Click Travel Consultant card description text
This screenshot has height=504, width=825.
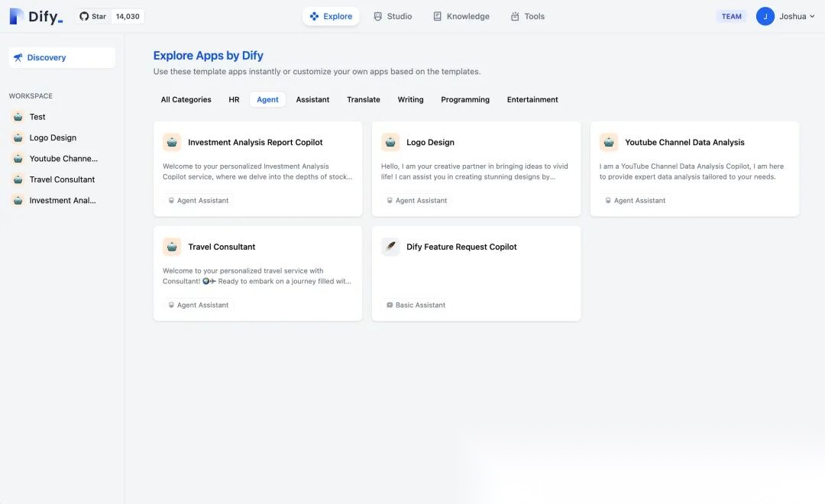click(x=257, y=276)
